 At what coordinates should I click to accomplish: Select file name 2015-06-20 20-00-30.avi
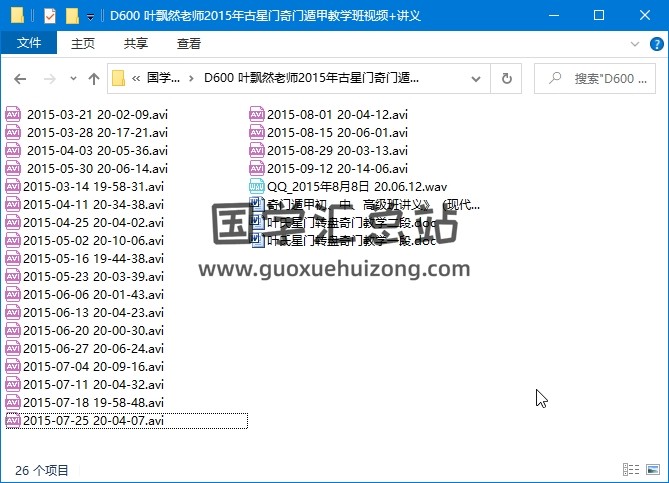(93, 331)
